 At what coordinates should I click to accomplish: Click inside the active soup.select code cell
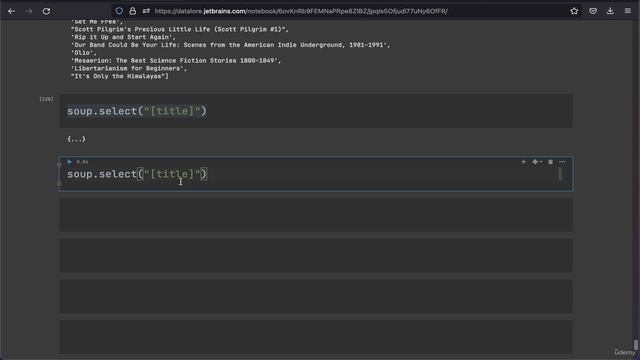(x=316, y=174)
